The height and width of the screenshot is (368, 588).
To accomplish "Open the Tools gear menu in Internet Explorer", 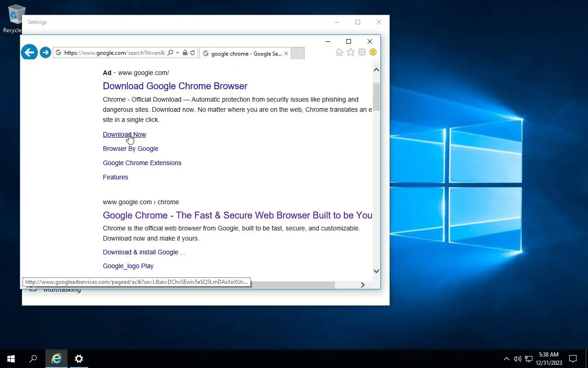I will (362, 52).
